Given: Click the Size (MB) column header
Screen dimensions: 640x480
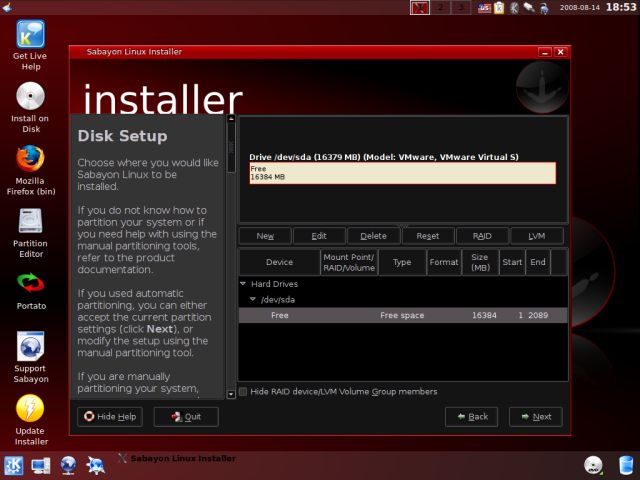Looking at the screenshot, I should (x=480, y=262).
